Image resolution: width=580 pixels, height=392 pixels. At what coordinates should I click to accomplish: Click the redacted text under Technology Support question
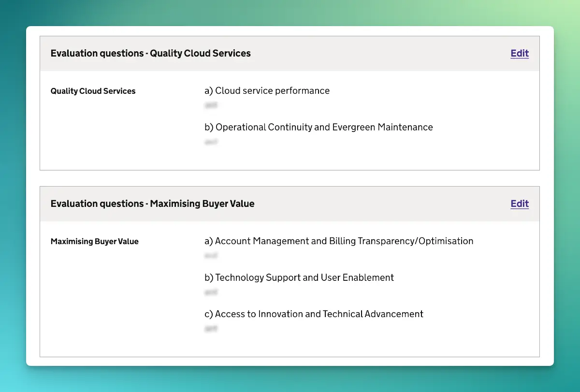[211, 292]
